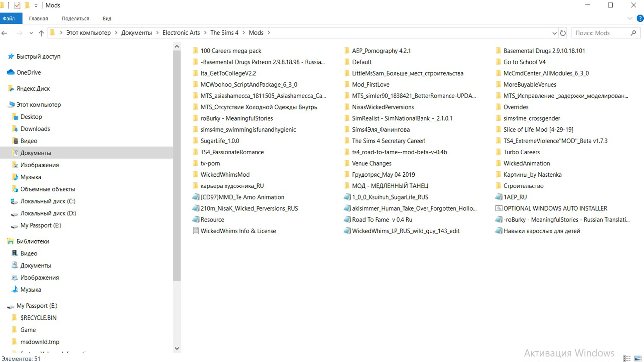Open chevron after Electronic Arts breadcrumb

click(205, 33)
